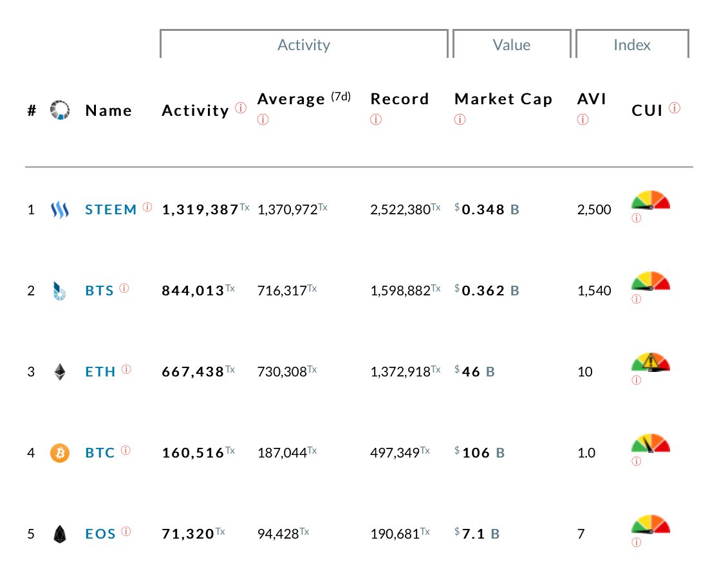Click the black EOS logo icon

(60, 534)
